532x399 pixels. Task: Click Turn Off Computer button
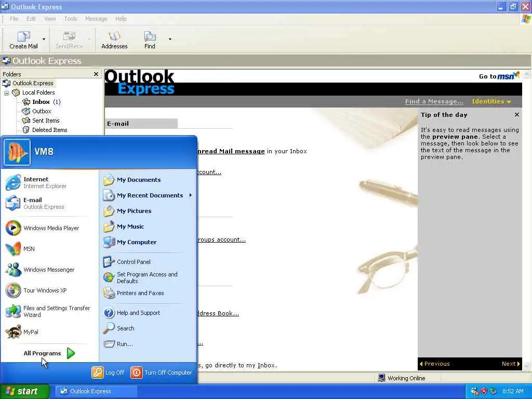click(x=162, y=373)
